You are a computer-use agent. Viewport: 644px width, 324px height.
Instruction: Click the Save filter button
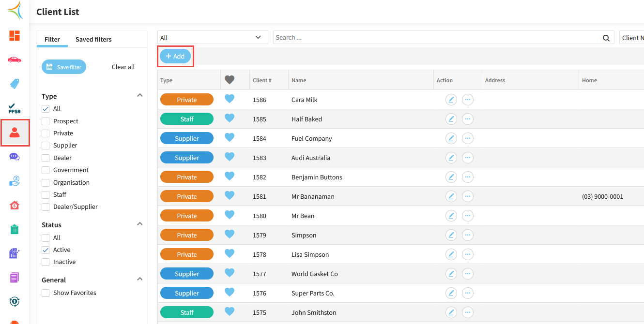[64, 67]
